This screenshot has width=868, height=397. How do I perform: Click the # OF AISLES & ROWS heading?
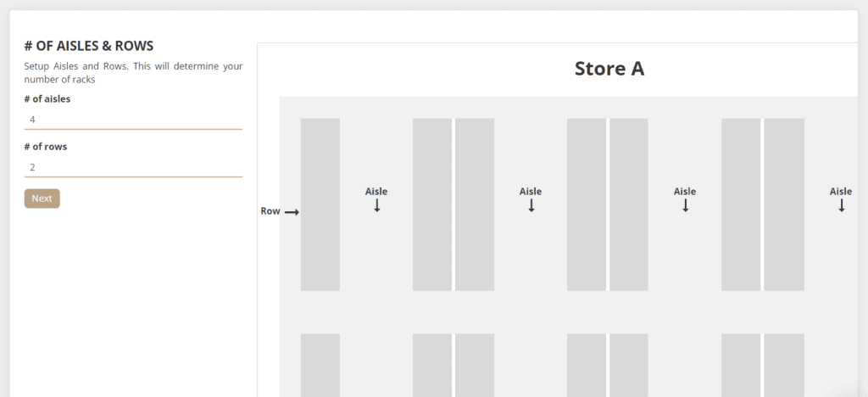pos(89,46)
